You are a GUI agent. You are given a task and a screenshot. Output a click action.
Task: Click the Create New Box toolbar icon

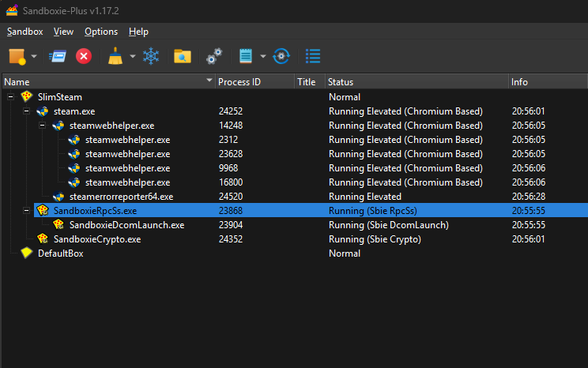click(17, 57)
